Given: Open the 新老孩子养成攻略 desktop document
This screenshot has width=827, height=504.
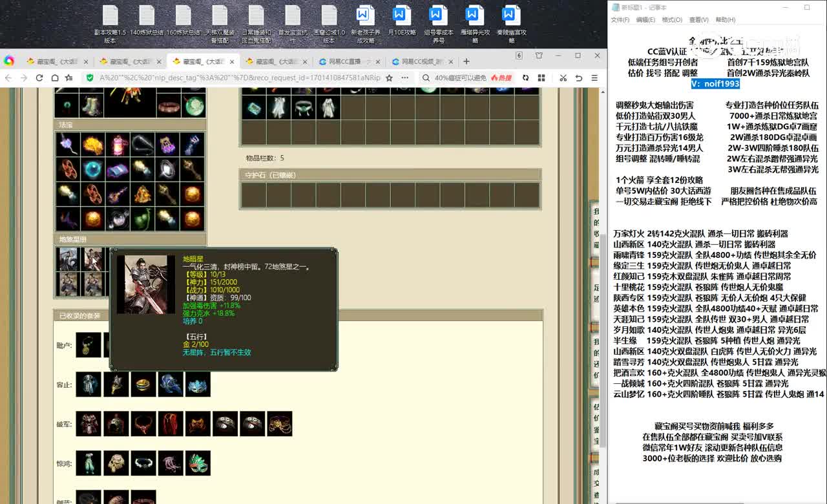Looking at the screenshot, I should tap(366, 25).
